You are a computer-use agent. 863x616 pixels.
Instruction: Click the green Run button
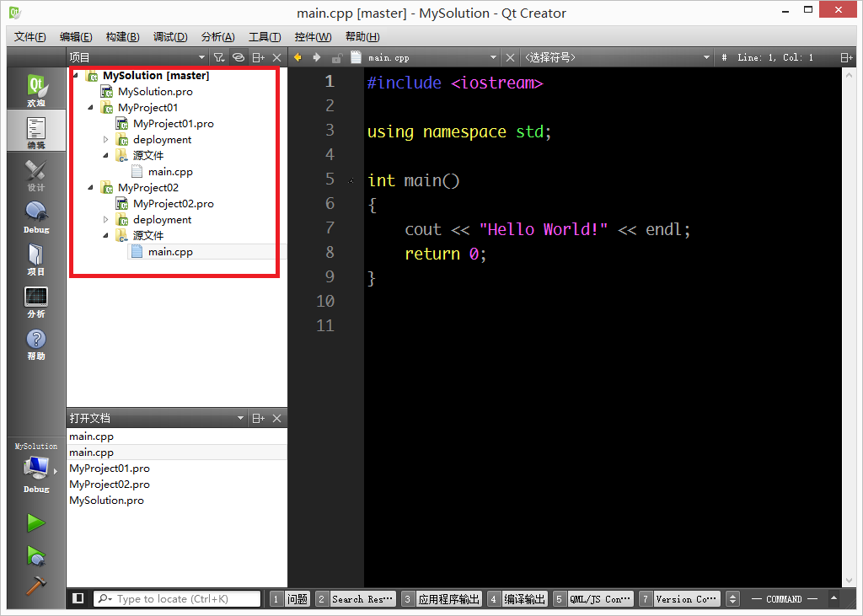36,523
